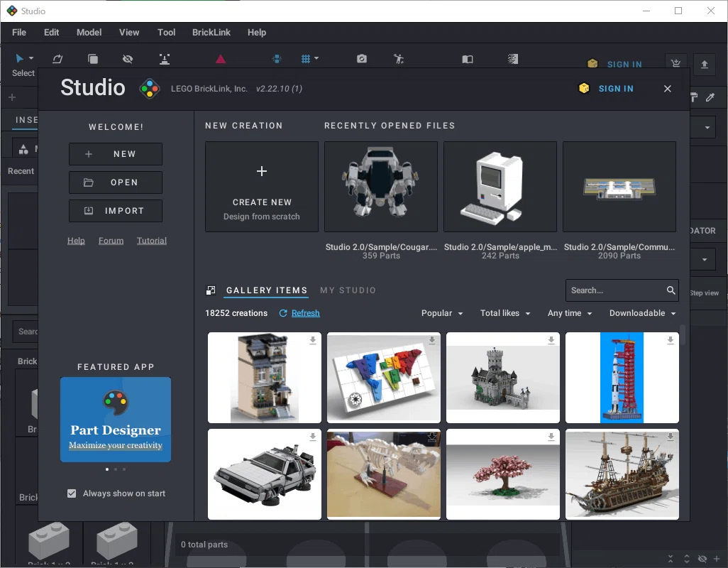Click the blue Snap tool icon

pyautogui.click(x=277, y=58)
